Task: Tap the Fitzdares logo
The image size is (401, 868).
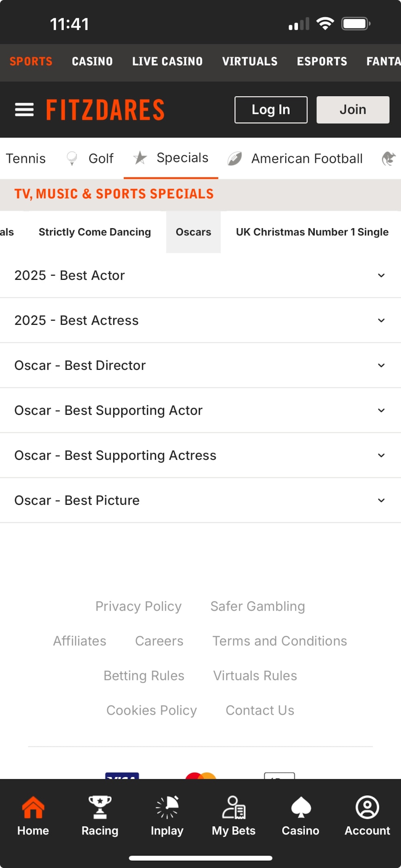Action: tap(105, 110)
